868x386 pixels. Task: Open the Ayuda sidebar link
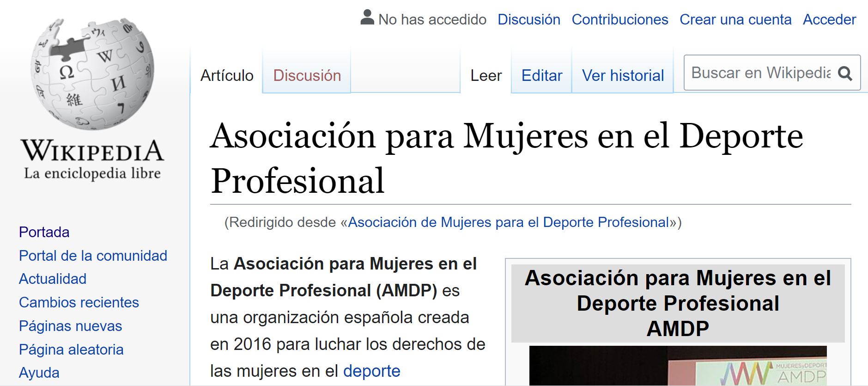coord(39,373)
